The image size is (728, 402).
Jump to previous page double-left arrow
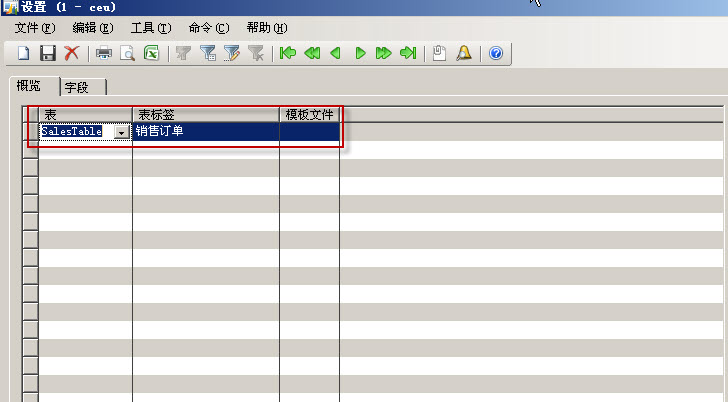point(312,53)
